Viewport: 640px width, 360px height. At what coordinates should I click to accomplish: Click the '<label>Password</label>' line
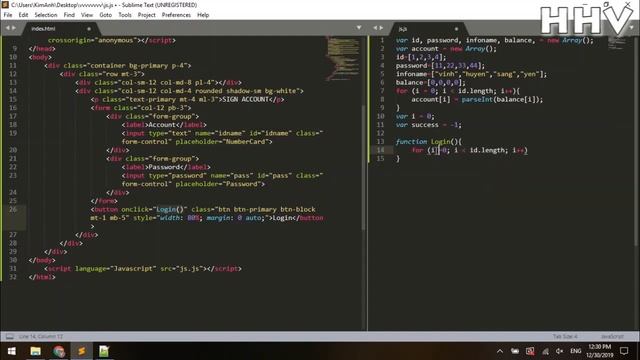[x=166, y=167]
